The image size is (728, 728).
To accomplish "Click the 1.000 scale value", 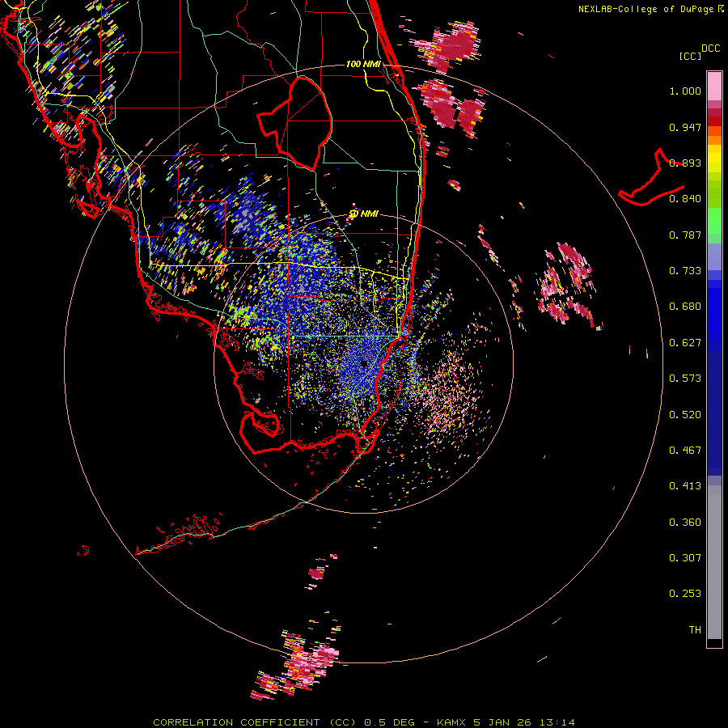I will (x=685, y=91).
